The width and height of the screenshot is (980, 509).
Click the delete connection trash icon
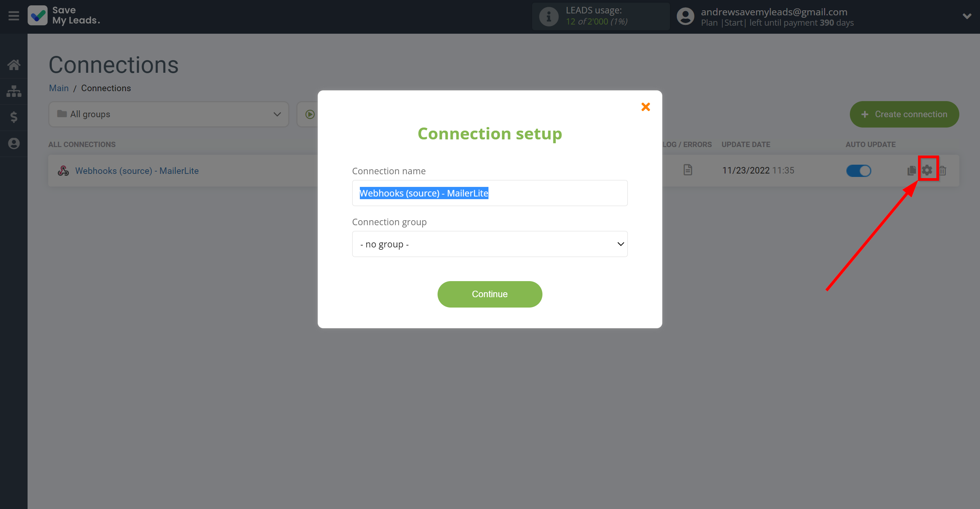coord(943,170)
